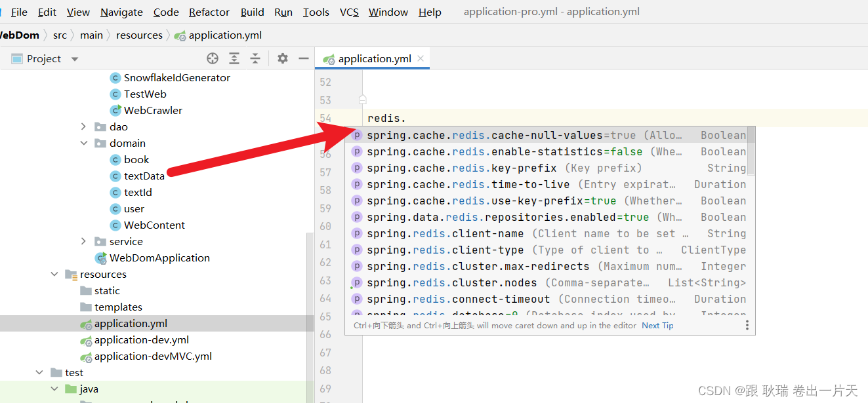Image resolution: width=868 pixels, height=403 pixels.
Task: Collapse the domain package
Action: (x=84, y=143)
